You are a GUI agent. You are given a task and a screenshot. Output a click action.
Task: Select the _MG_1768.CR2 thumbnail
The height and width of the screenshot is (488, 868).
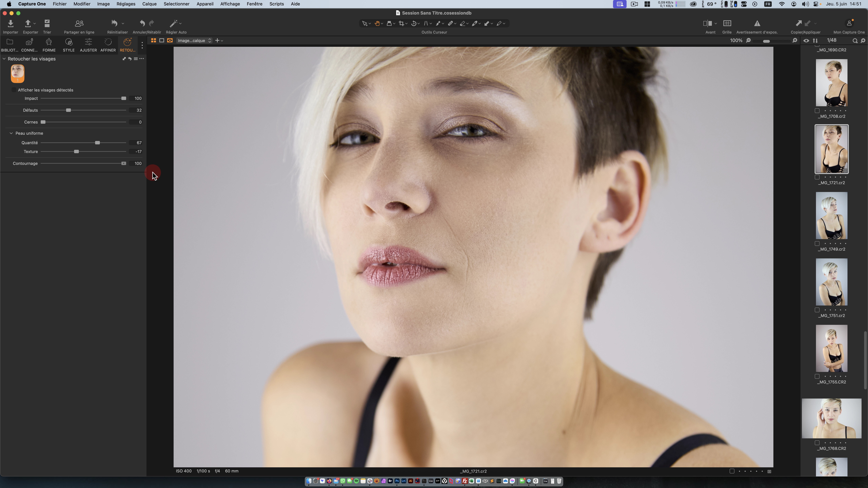pyautogui.click(x=831, y=418)
